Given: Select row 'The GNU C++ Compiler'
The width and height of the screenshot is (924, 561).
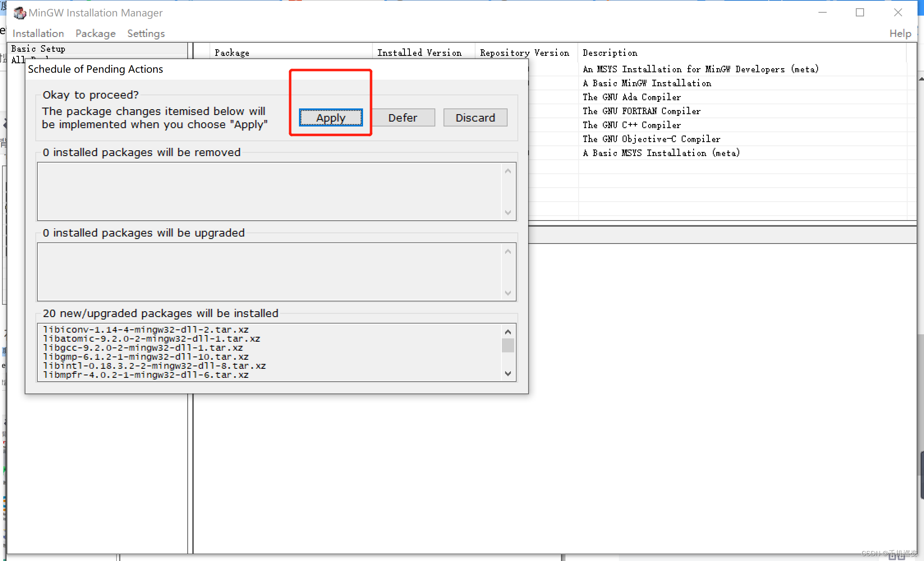Looking at the screenshot, I should (632, 125).
